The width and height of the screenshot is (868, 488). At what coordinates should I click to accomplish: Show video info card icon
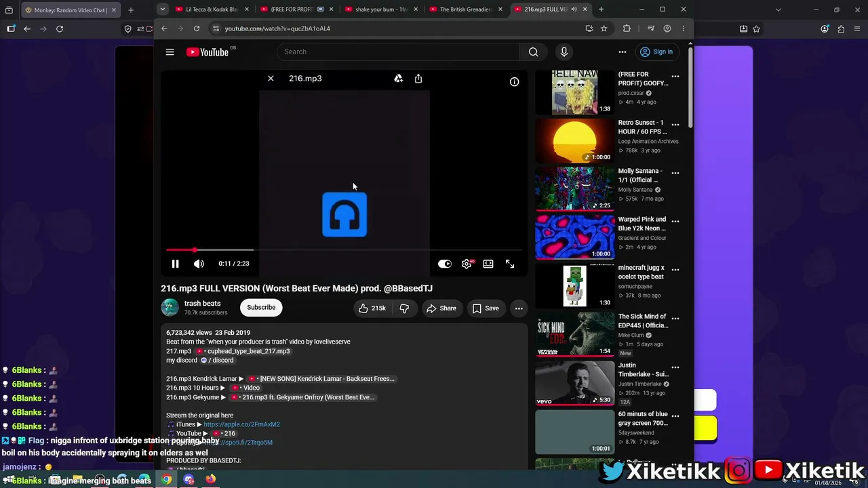pyautogui.click(x=515, y=82)
